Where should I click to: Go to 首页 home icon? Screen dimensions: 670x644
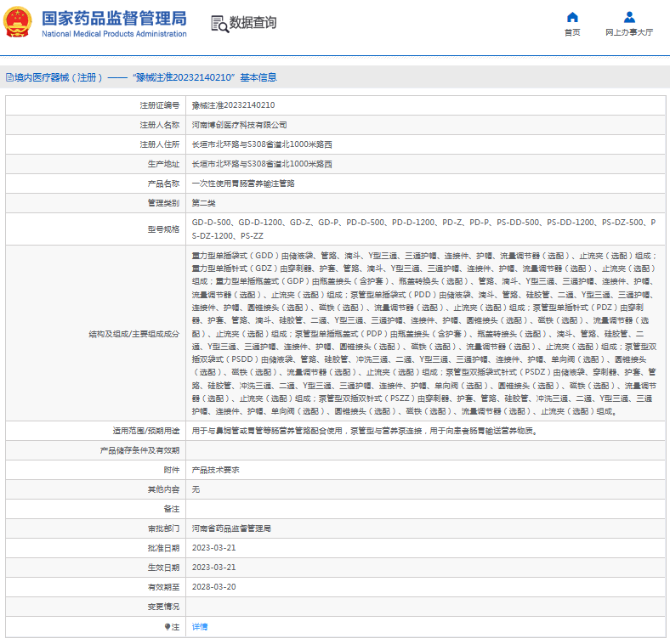tap(572, 17)
